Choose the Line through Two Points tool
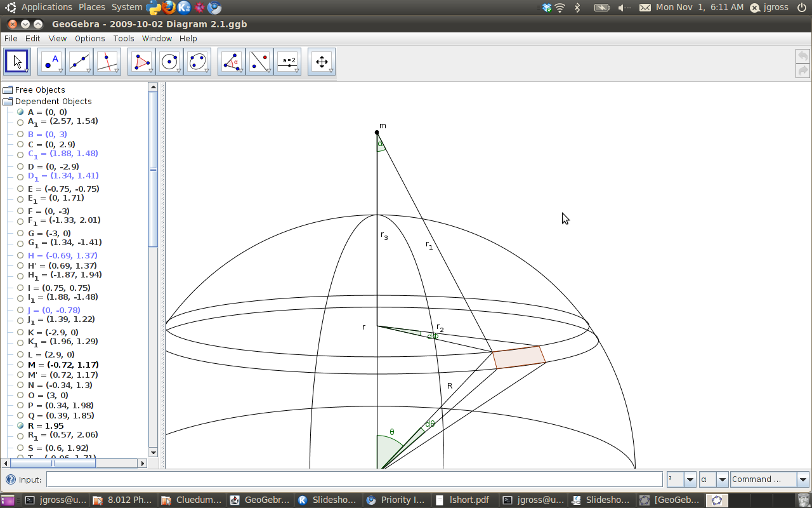This screenshot has height=508, width=812. coord(79,62)
